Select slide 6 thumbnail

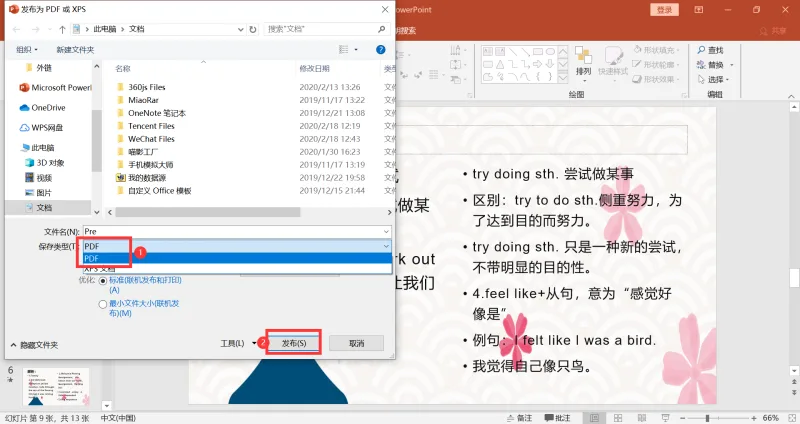pyautogui.click(x=57, y=387)
